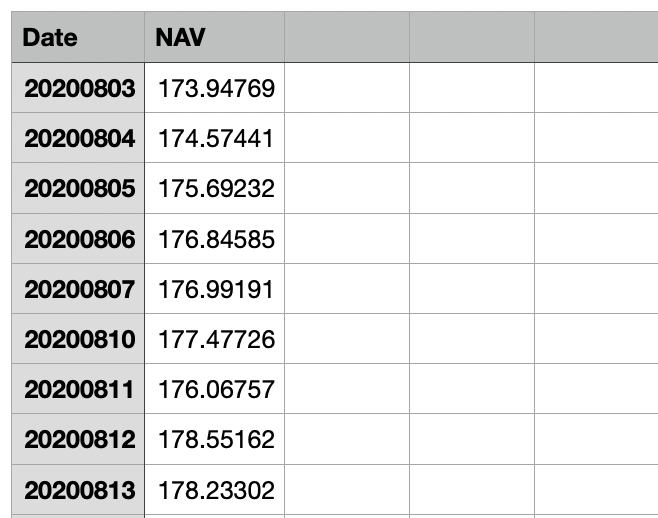This screenshot has width=658, height=518.
Task: Click the date cell 20200804
Action: [78, 138]
